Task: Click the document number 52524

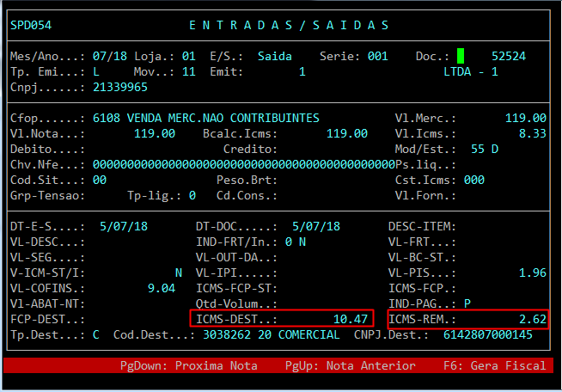Action: 508,56
